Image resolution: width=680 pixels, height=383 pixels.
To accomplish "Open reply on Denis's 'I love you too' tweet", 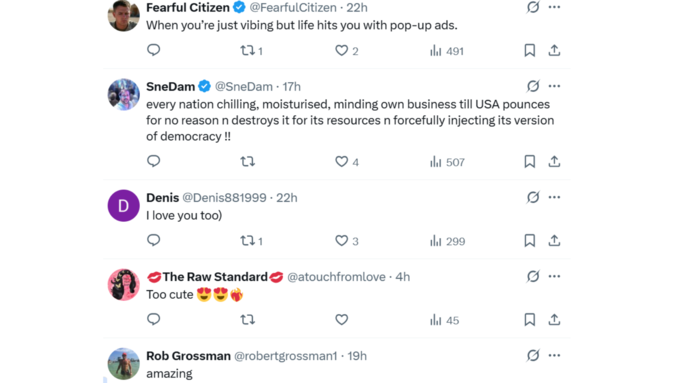I will pyautogui.click(x=154, y=240).
